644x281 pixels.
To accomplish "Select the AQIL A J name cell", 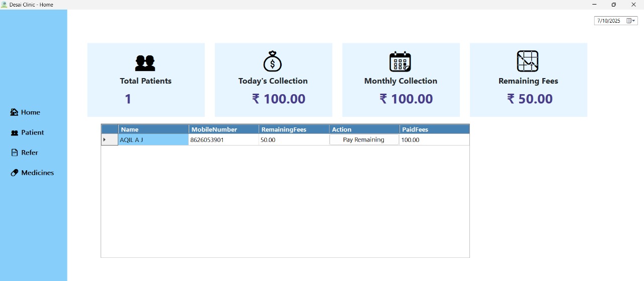I will 153,140.
